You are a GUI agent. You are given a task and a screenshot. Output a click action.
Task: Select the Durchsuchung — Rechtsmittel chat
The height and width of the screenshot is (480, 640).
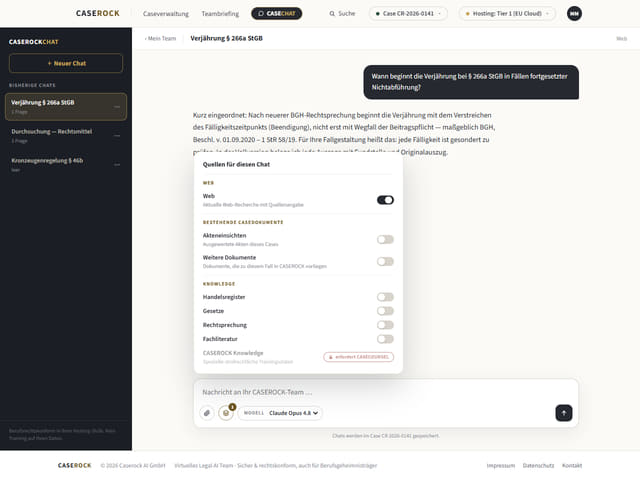pos(66,136)
